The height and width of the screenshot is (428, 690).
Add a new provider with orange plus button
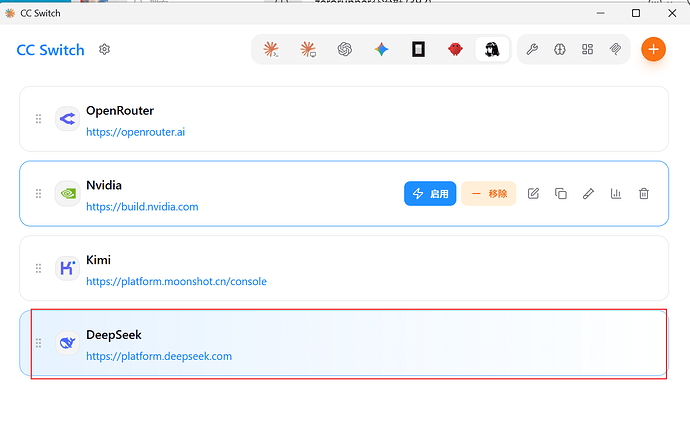pyautogui.click(x=653, y=49)
